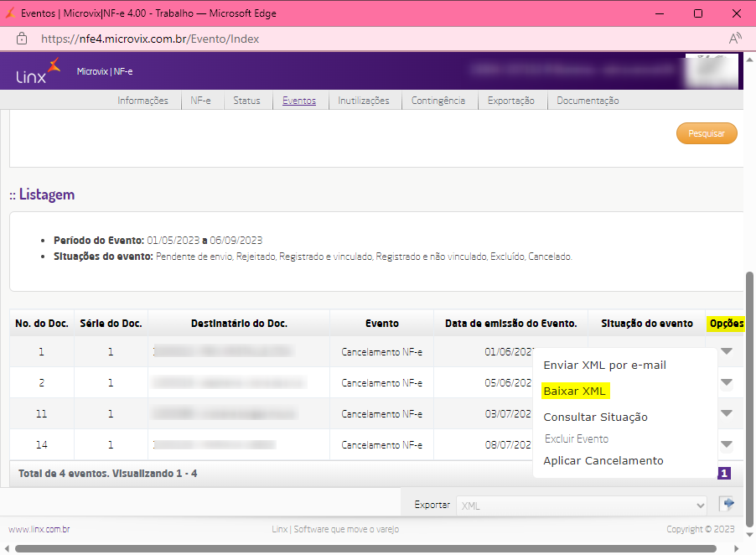Click the Read Aloud icon in address bar
This screenshot has height=555, width=756.
(735, 39)
